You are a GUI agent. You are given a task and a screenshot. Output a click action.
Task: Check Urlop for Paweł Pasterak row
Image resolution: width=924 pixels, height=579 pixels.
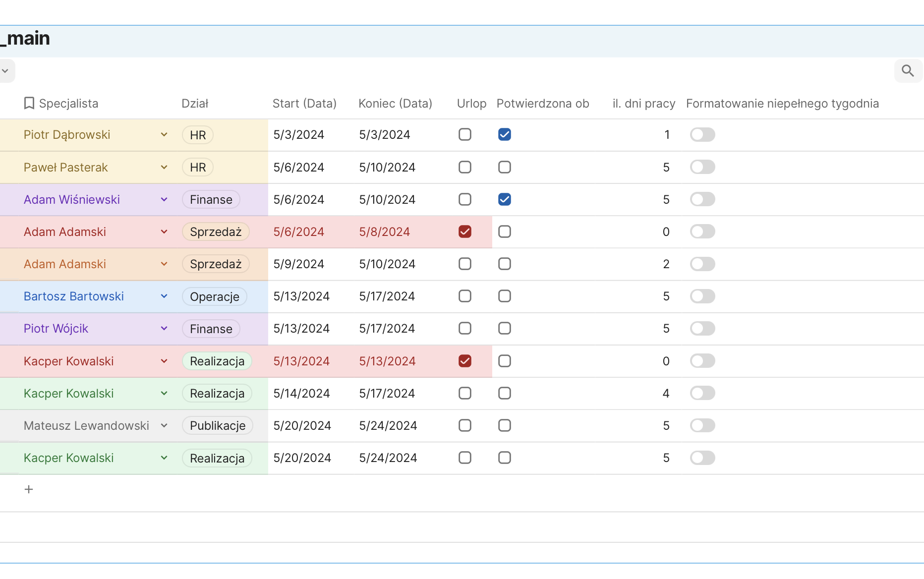[x=465, y=167]
